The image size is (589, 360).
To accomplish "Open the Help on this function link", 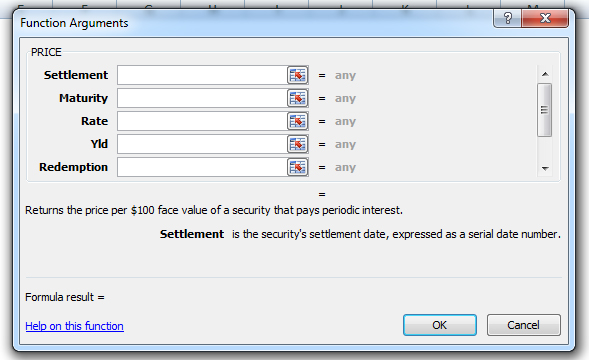I will click(x=74, y=326).
